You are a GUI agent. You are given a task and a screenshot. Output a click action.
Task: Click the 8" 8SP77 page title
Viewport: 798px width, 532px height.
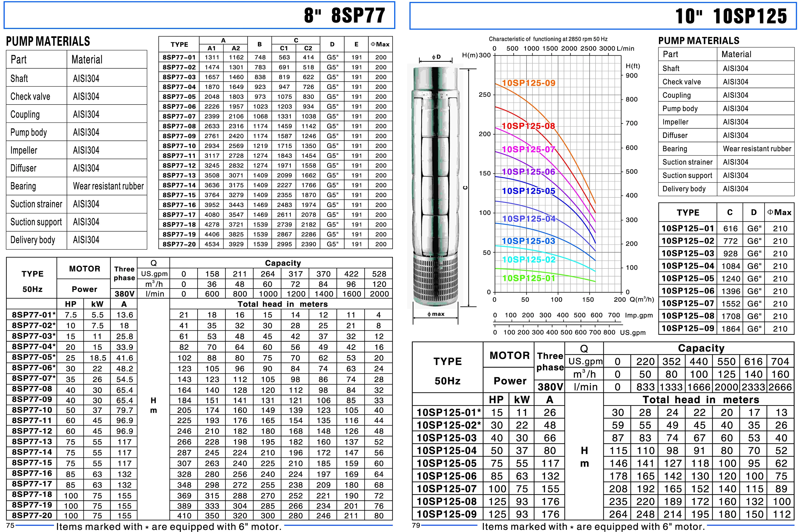(344, 16)
